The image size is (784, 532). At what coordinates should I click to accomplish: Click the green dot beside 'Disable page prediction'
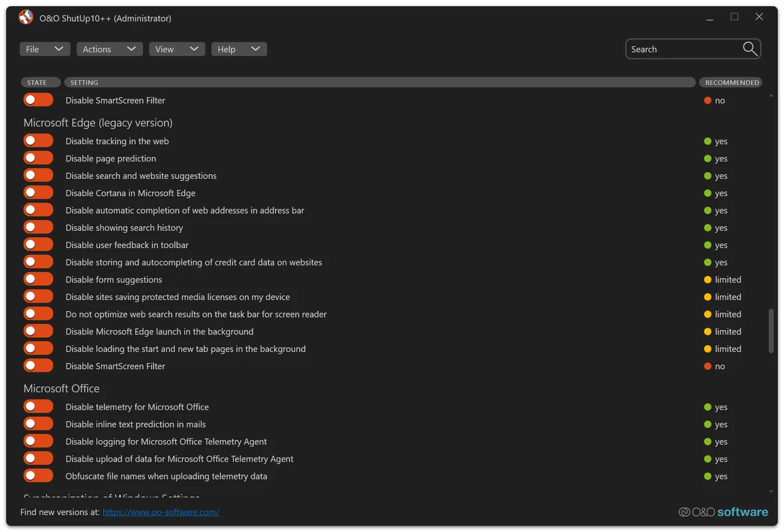pyautogui.click(x=708, y=158)
